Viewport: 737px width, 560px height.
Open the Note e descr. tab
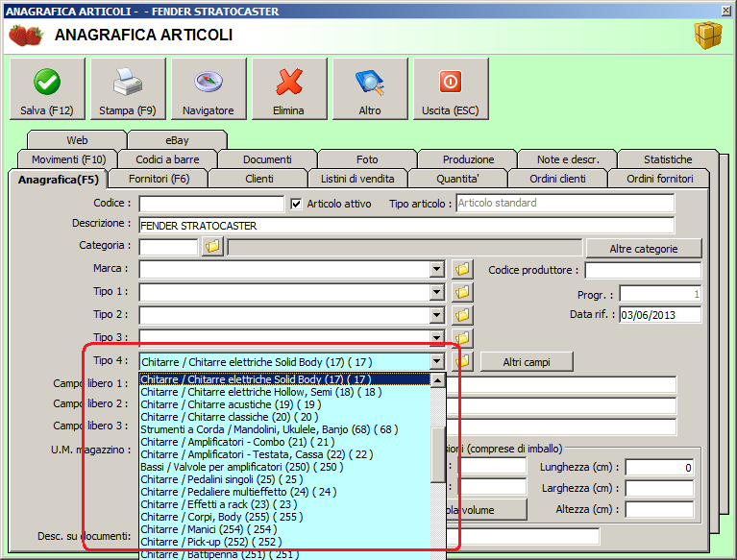568,159
